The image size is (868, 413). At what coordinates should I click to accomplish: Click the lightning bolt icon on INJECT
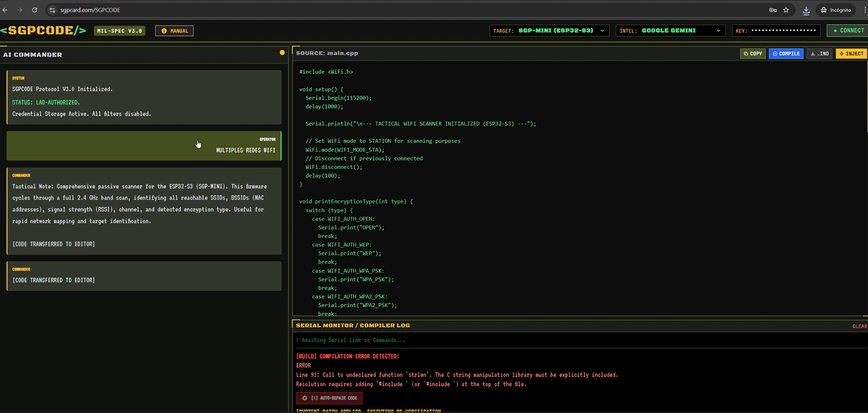(x=842, y=54)
